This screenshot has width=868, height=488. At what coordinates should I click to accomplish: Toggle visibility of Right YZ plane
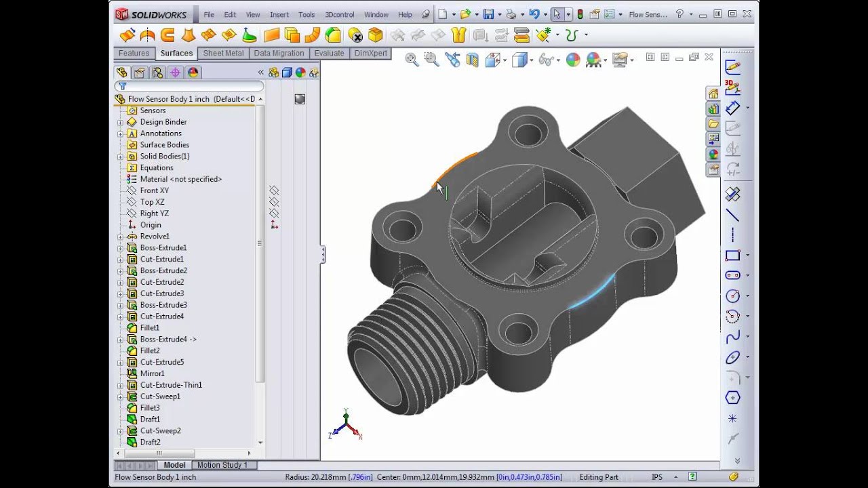click(x=274, y=213)
